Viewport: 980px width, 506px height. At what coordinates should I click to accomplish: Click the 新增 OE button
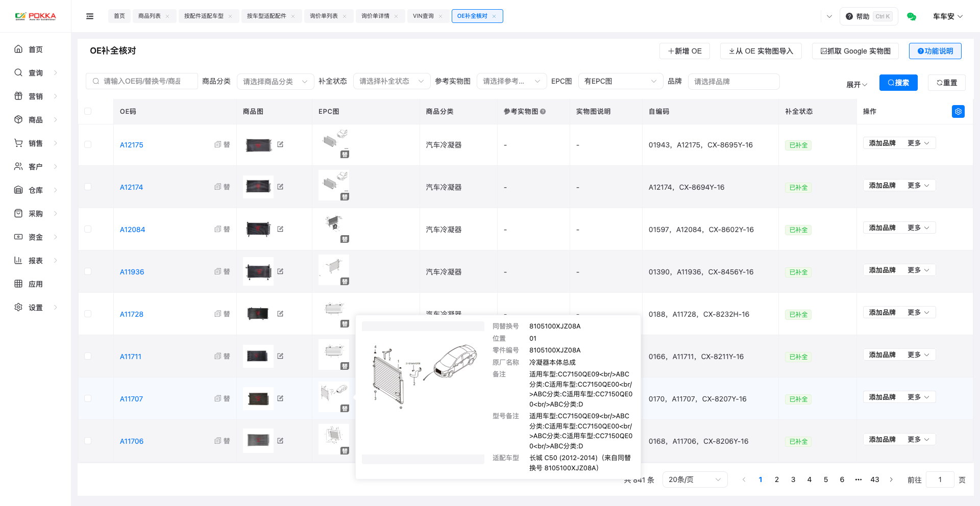tap(684, 51)
